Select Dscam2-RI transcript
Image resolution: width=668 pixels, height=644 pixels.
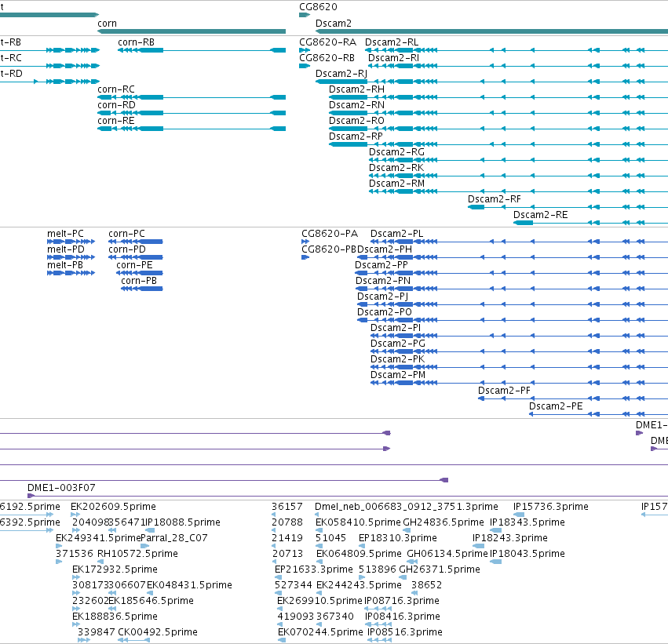pos(393,58)
